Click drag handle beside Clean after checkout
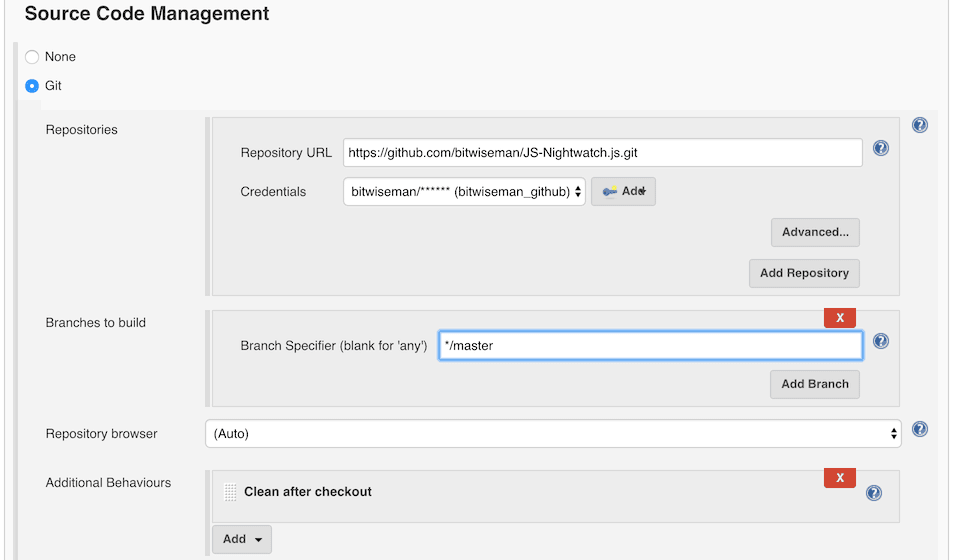The width and height of the screenshot is (961, 560). pyautogui.click(x=230, y=492)
